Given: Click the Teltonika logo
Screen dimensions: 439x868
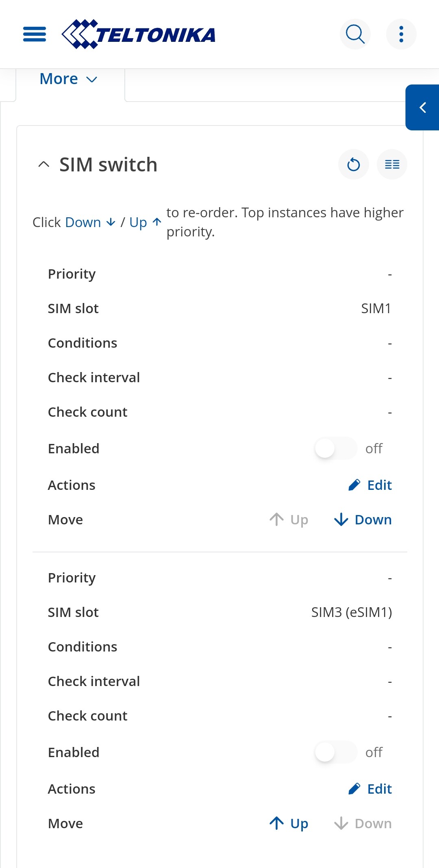Looking at the screenshot, I should pos(138,34).
